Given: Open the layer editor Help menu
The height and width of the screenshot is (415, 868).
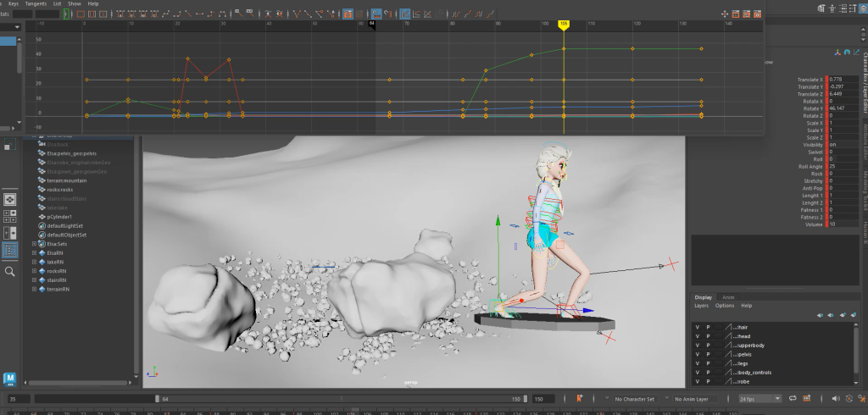Looking at the screenshot, I should pyautogui.click(x=746, y=306).
